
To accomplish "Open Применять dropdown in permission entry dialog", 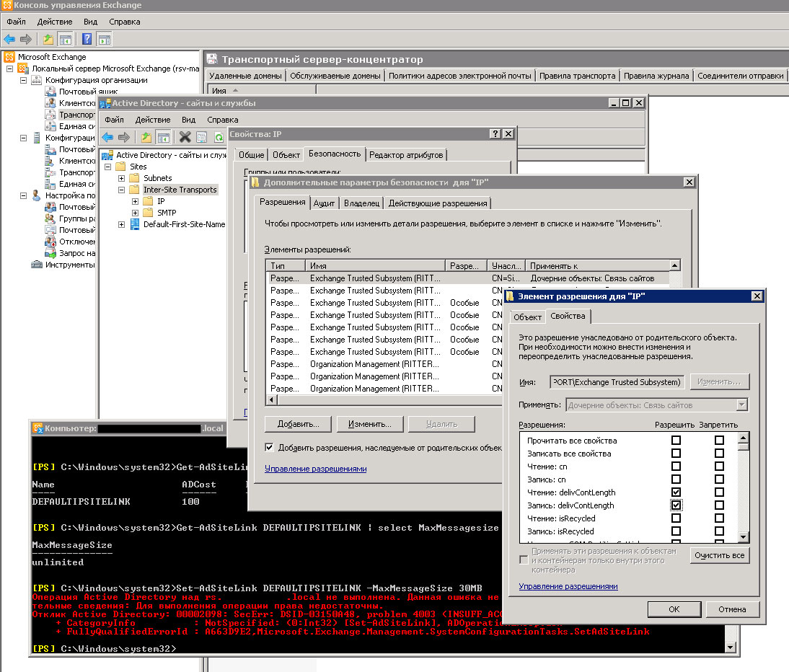I will click(x=741, y=405).
